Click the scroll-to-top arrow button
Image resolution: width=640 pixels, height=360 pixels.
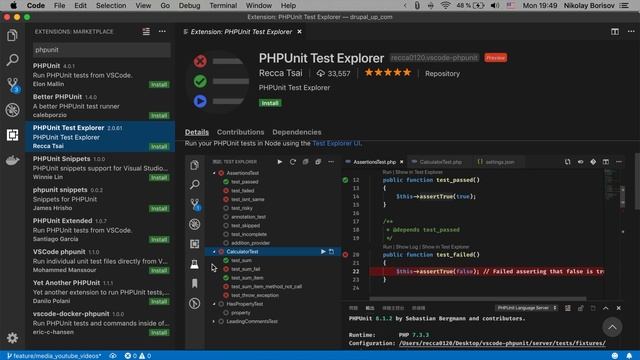612,327
